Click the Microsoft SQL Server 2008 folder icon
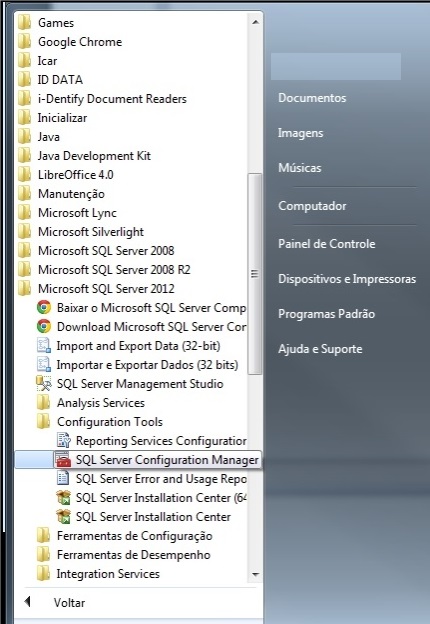Viewport: 430px width, 624px height. coord(24,251)
